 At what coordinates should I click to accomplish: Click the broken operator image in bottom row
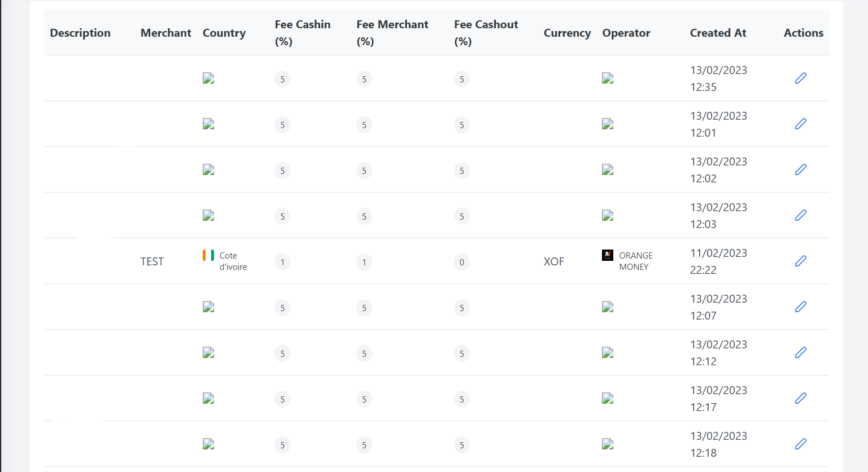pyautogui.click(x=607, y=444)
